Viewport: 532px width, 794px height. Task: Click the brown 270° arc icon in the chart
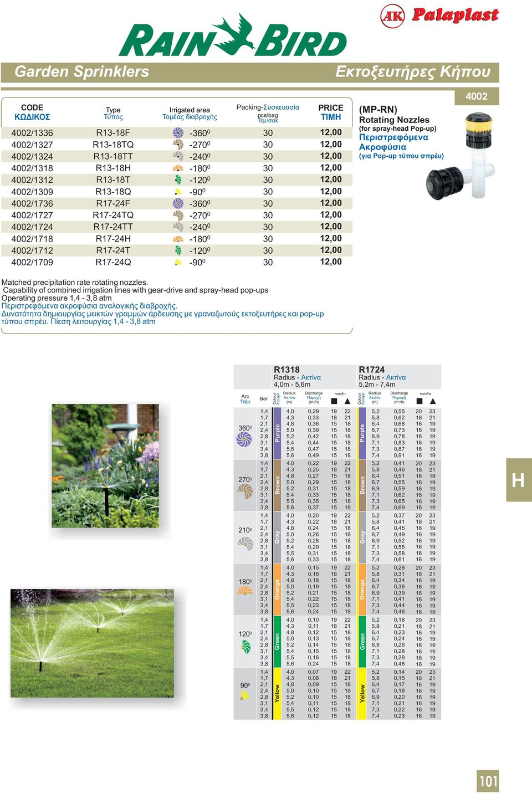tap(245, 490)
